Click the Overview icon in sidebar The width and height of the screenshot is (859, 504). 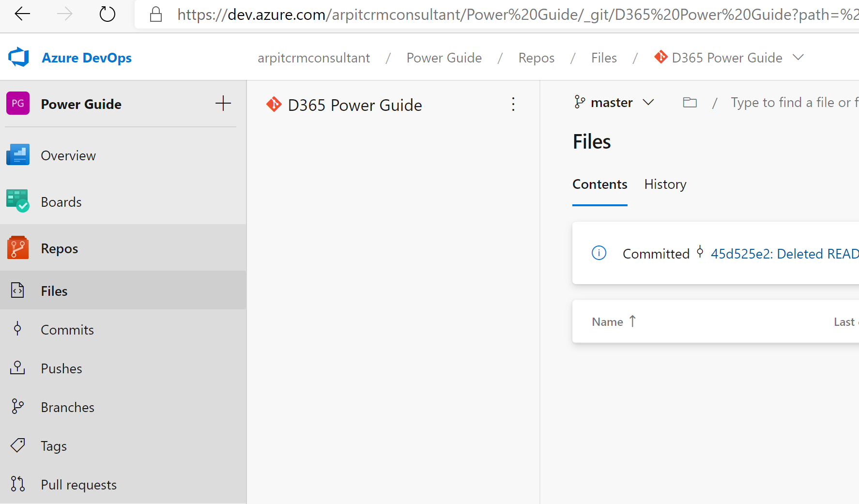[x=18, y=155]
